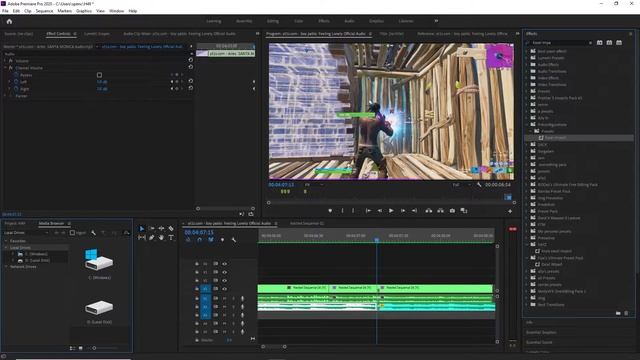Play the sequence in Program monitor

click(x=391, y=211)
